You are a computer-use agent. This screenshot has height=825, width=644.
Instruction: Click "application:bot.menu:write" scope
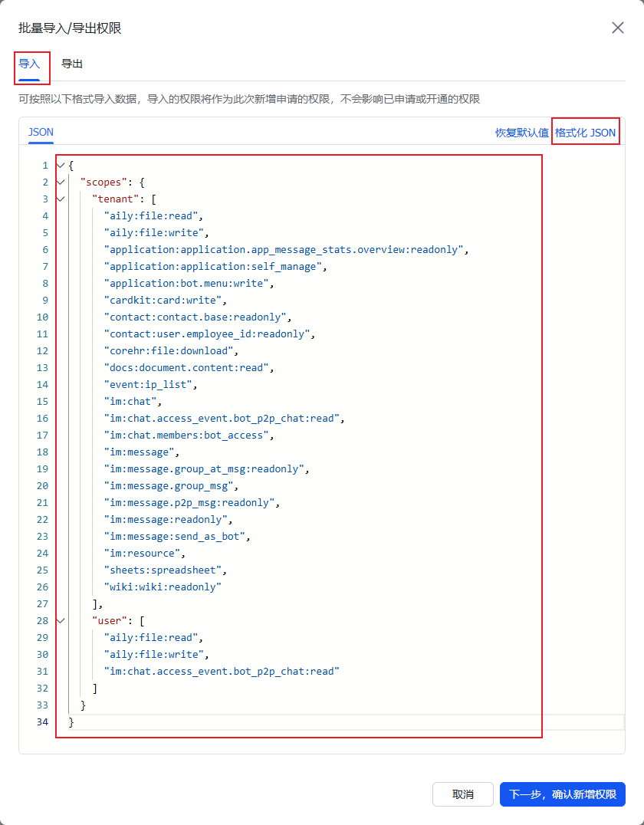pyautogui.click(x=186, y=283)
